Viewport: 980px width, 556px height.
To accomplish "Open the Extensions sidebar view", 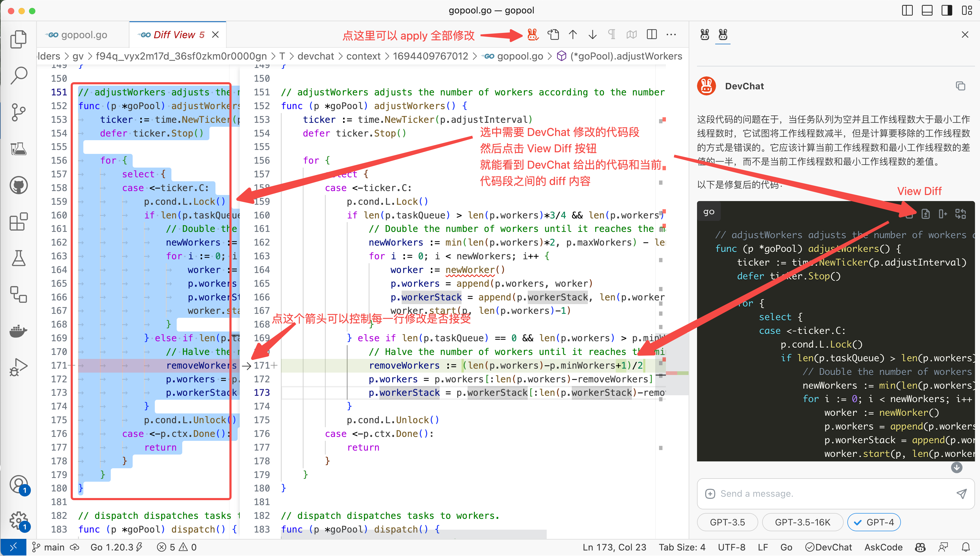I will pos(18,222).
